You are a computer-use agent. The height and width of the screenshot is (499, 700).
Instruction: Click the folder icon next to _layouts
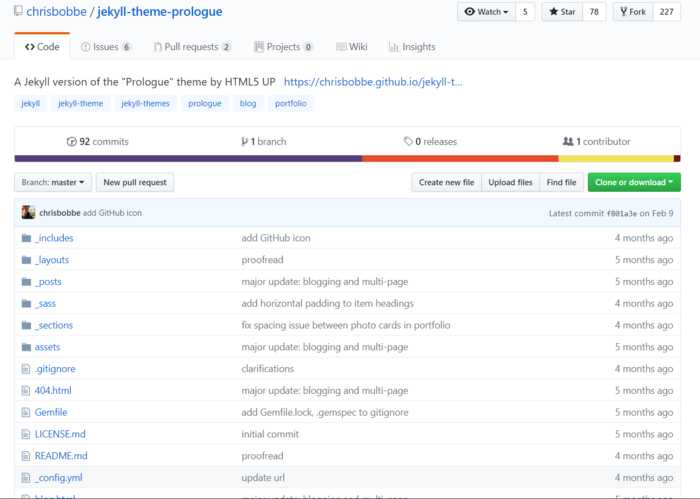(x=26, y=260)
